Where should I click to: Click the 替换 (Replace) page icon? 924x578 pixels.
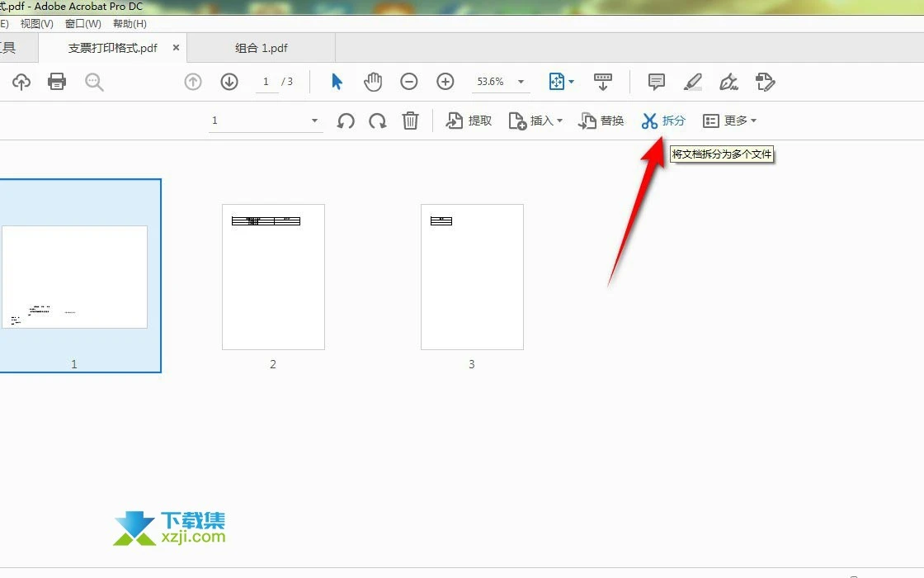pos(601,121)
